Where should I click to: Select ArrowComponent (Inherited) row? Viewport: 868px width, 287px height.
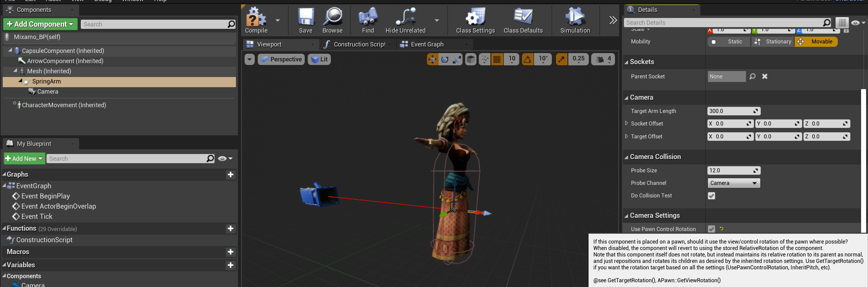[x=119, y=61]
